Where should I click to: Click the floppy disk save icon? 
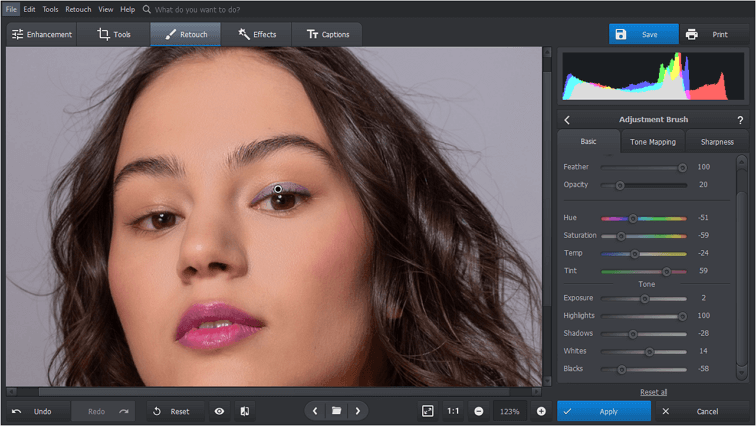621,34
